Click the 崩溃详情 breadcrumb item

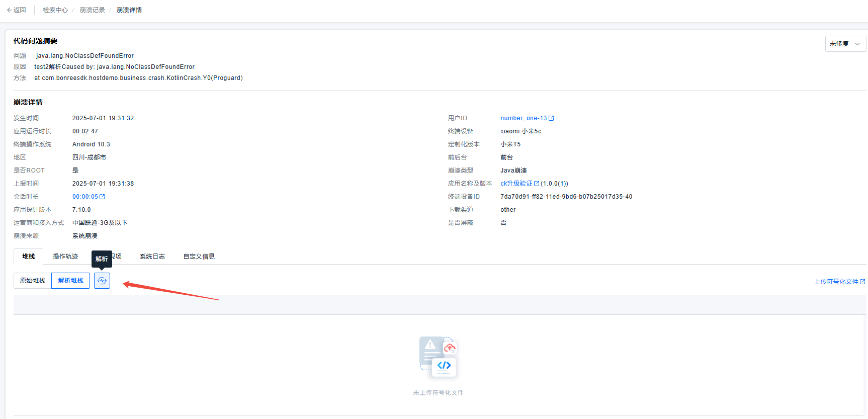coord(129,10)
